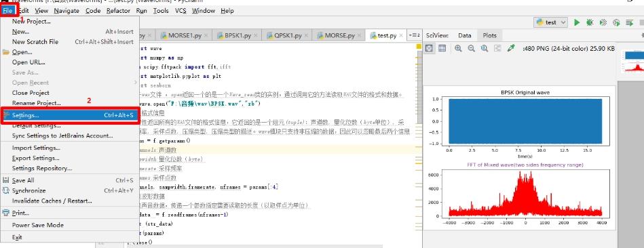The height and width of the screenshot is (248, 644).
Task: Open the Help menu
Action: coord(227,11)
